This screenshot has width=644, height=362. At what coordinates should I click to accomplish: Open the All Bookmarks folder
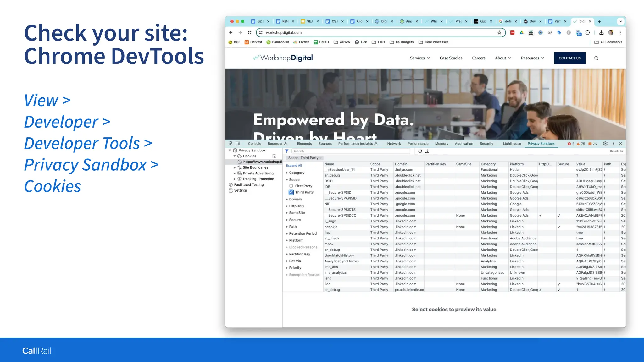[x=608, y=42]
